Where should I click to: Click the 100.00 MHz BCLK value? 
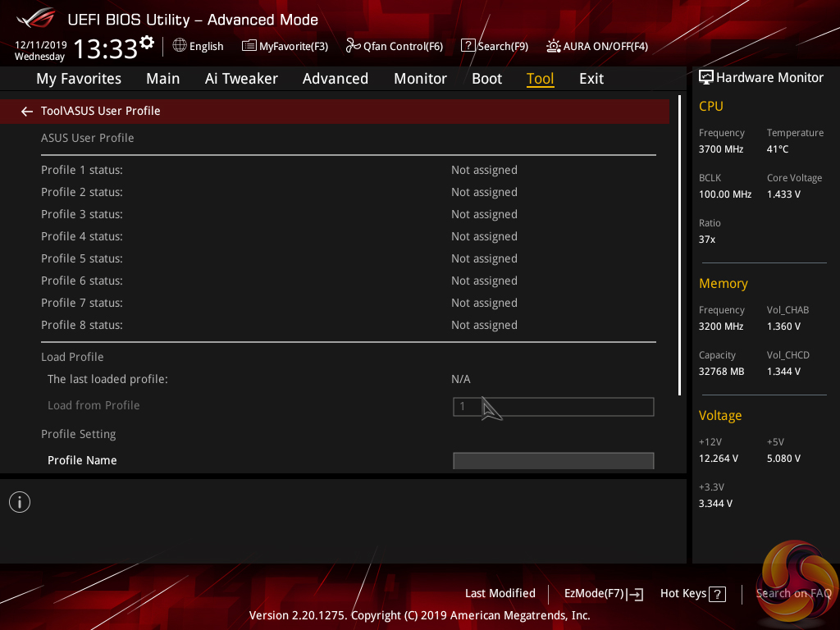pos(725,194)
